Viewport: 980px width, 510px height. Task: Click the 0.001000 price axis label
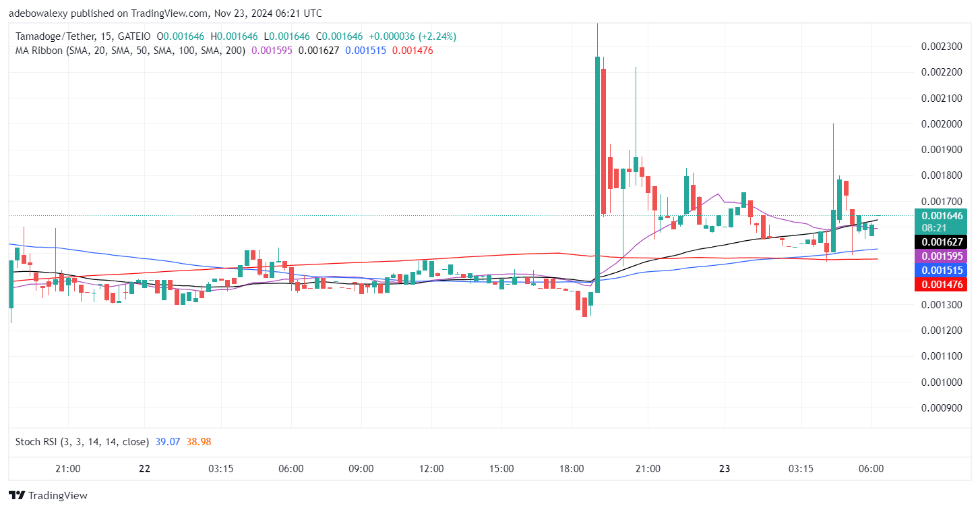tap(940, 382)
